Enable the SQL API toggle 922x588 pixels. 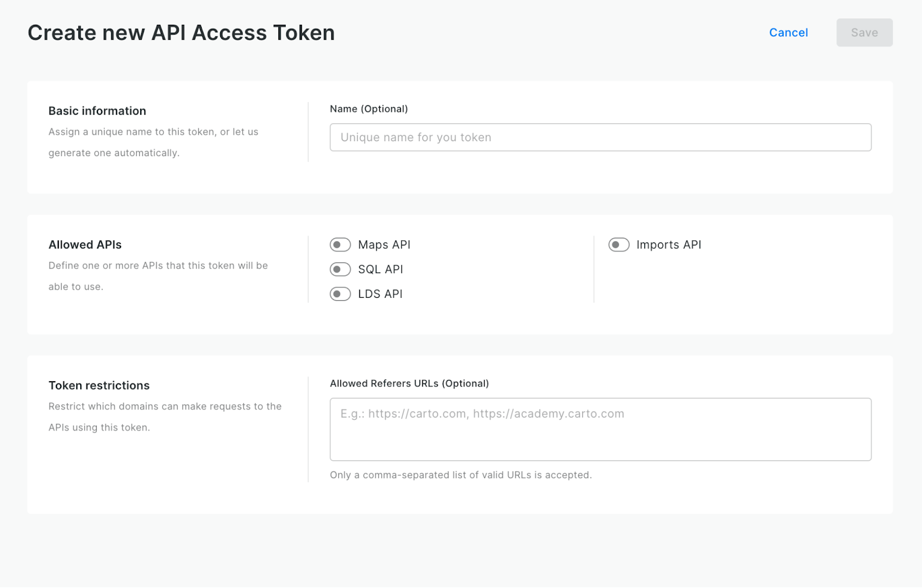pyautogui.click(x=340, y=269)
